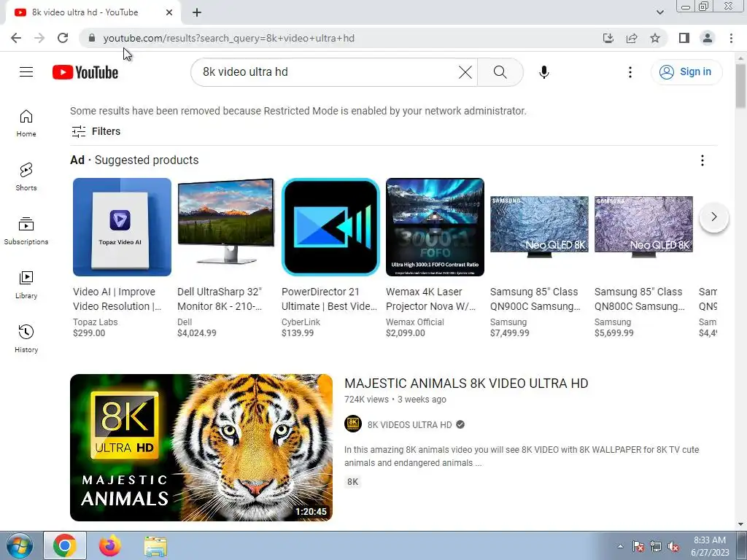747x560 pixels.
Task: Click the install app icon in address bar
Action: pyautogui.click(x=608, y=38)
